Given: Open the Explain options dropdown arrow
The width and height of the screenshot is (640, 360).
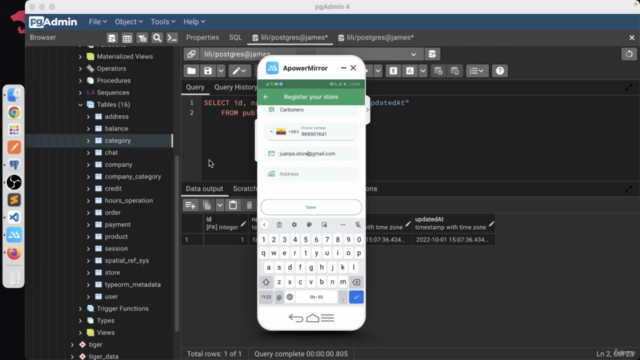Looking at the screenshot, I should 423,71.
